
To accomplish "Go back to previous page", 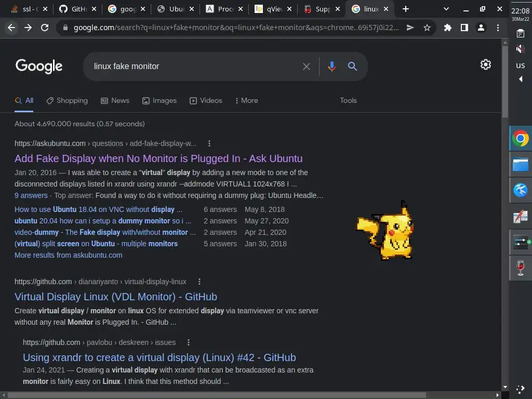I will [x=11, y=28].
